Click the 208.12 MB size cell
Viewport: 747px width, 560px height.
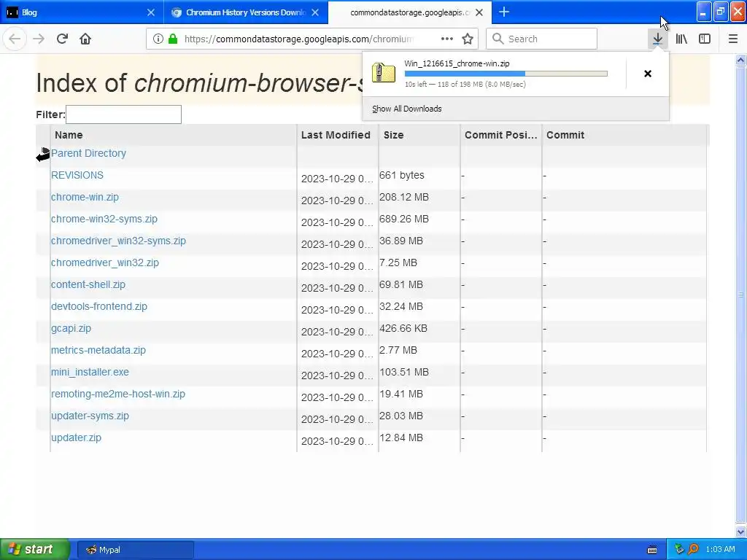click(404, 197)
